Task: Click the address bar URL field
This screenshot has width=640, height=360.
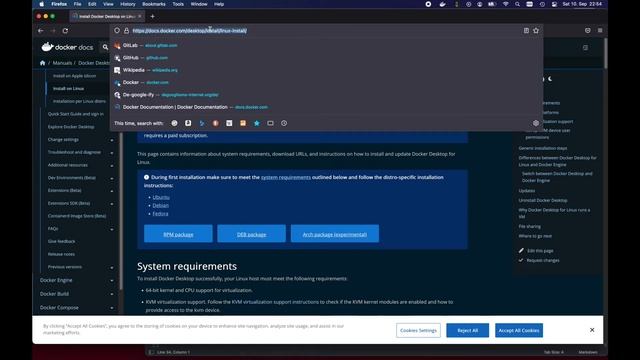Action: pyautogui.click(x=327, y=31)
